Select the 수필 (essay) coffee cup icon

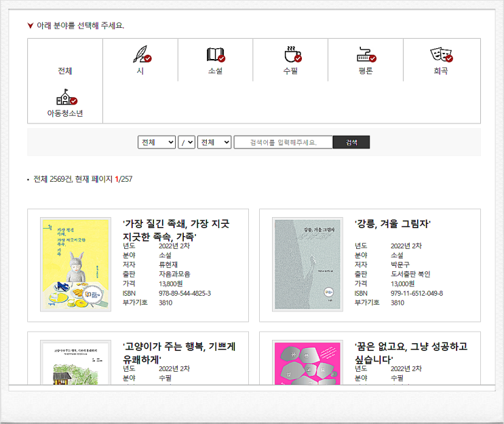click(x=293, y=54)
